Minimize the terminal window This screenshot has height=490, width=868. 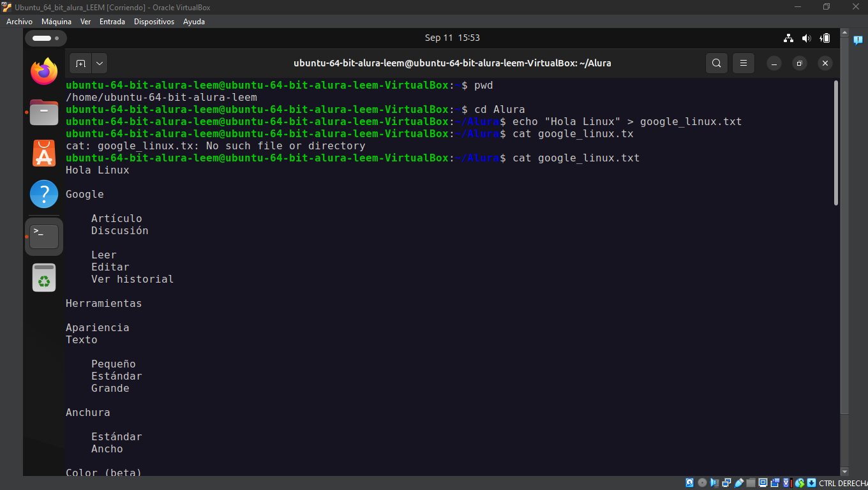point(774,63)
